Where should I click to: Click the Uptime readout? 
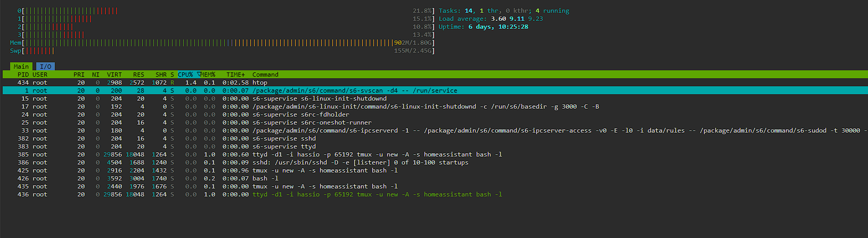coord(484,27)
